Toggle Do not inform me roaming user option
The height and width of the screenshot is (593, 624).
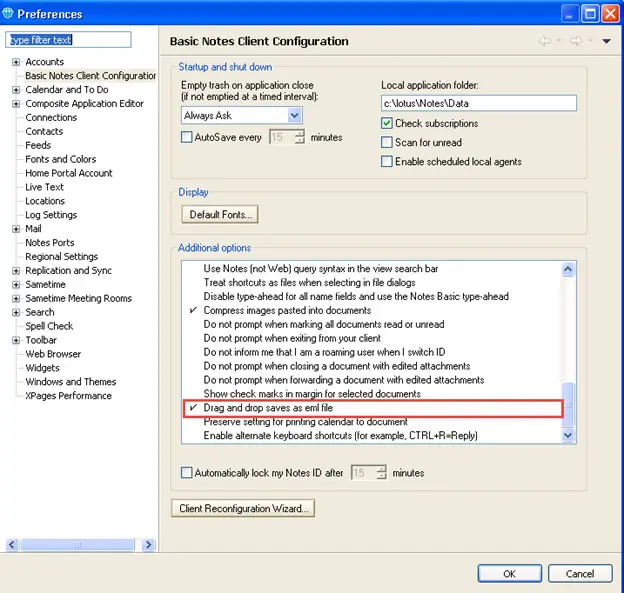[x=324, y=352]
